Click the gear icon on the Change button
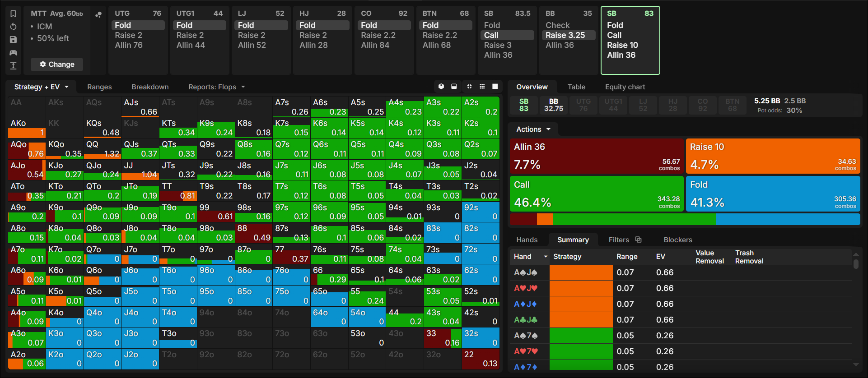868x378 pixels. pos(43,65)
